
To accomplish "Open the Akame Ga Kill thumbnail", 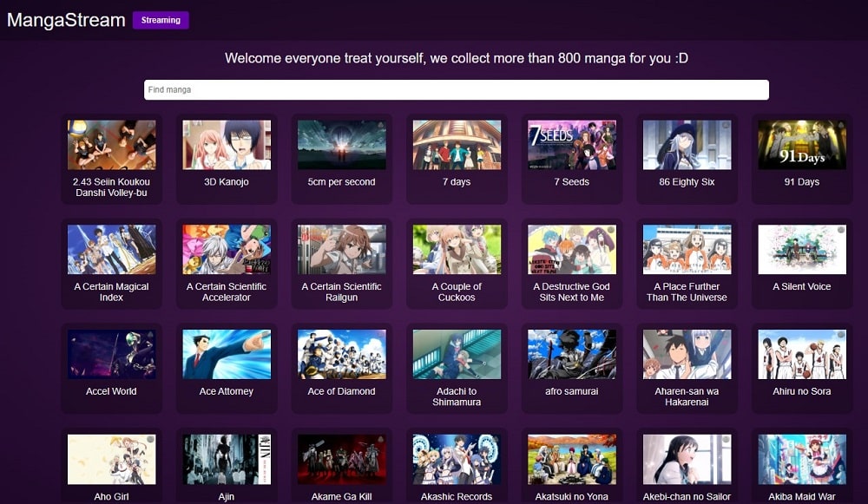I will pos(341,459).
